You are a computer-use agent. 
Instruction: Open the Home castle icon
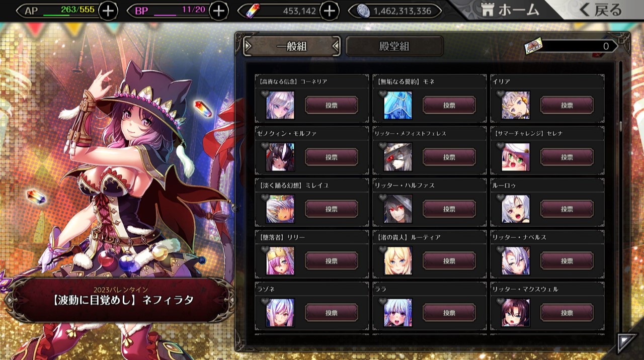point(487,10)
